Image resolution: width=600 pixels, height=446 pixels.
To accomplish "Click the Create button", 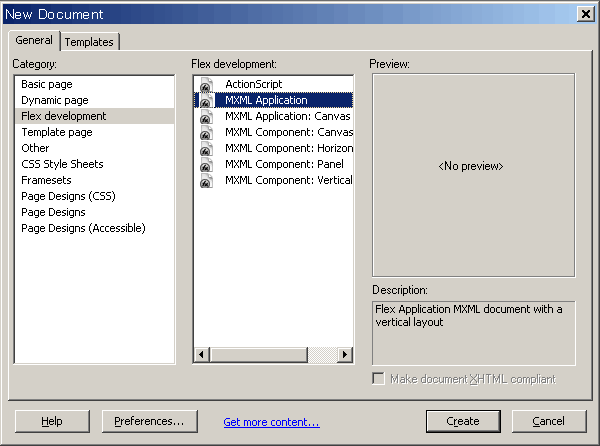I will (463, 421).
